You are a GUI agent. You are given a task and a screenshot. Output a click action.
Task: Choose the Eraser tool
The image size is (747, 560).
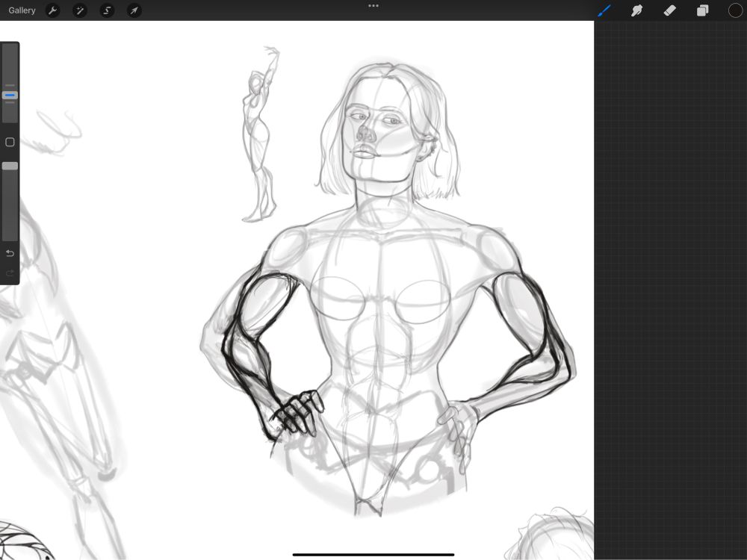[669, 10]
